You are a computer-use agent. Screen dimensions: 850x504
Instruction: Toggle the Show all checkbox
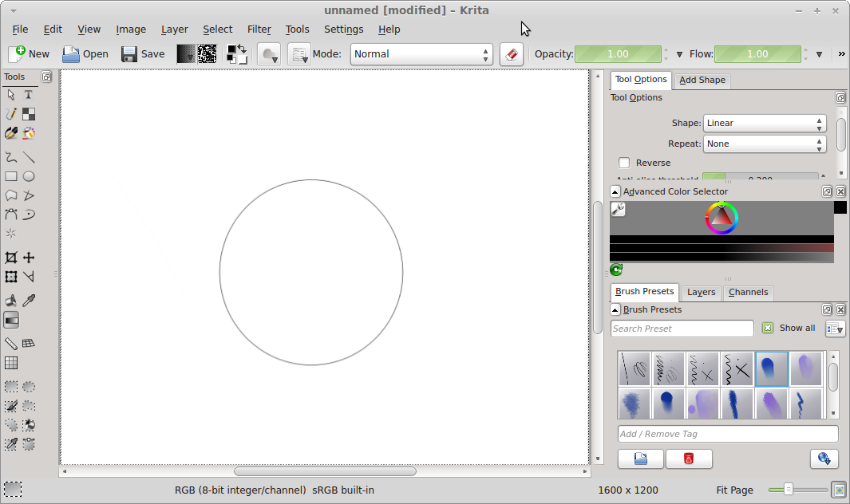click(x=768, y=328)
